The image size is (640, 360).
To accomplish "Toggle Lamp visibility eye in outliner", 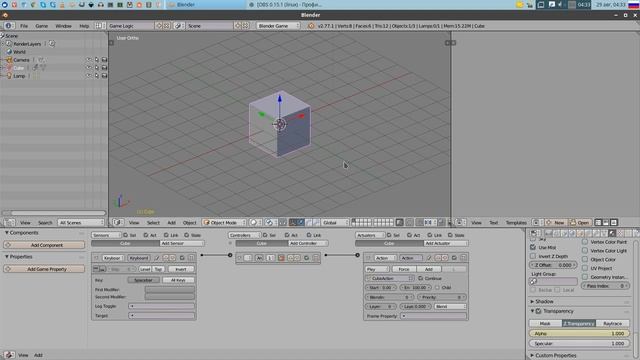I will [x=89, y=76].
